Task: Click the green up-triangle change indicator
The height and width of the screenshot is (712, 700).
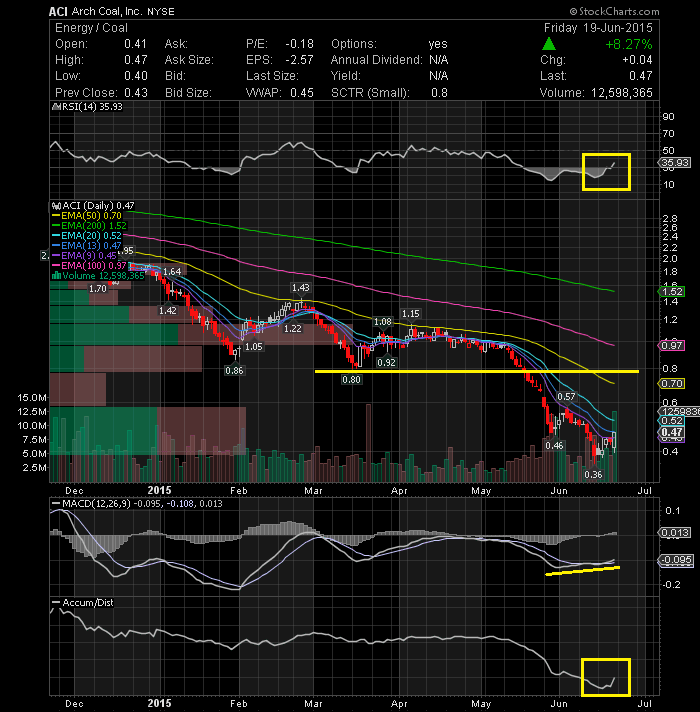Action: point(548,44)
